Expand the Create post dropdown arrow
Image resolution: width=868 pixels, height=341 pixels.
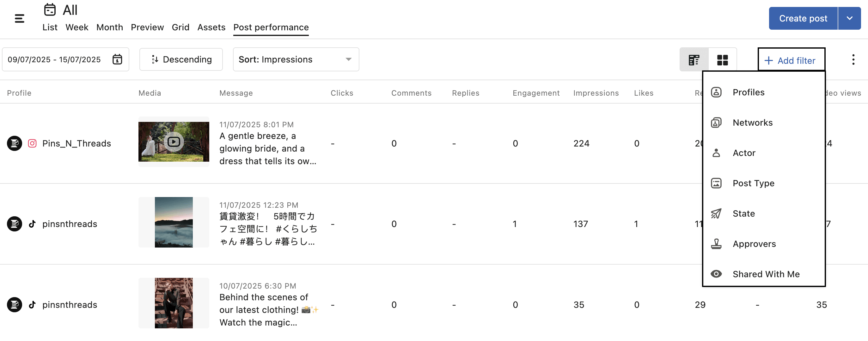(849, 19)
